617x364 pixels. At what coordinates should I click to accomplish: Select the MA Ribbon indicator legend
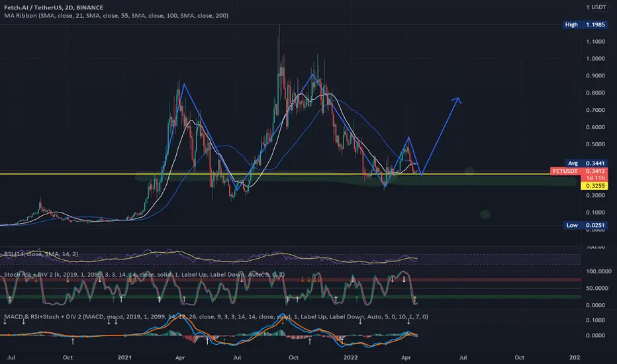(116, 16)
